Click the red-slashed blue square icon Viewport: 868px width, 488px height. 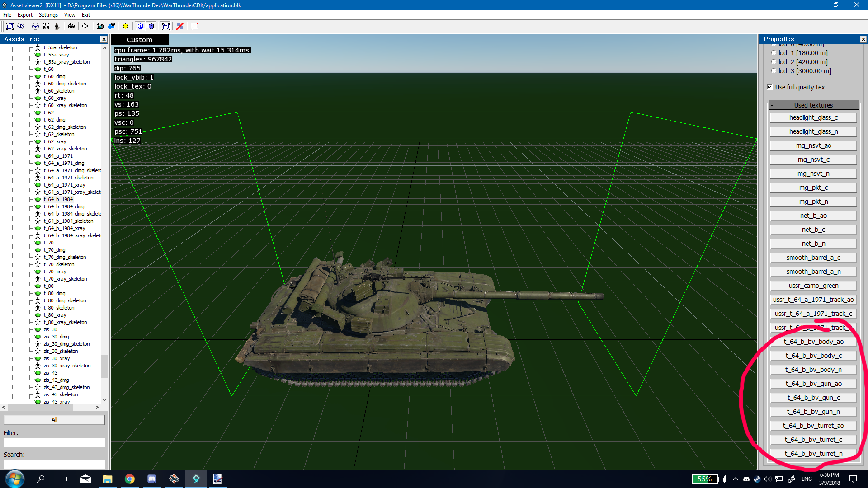click(x=180, y=26)
